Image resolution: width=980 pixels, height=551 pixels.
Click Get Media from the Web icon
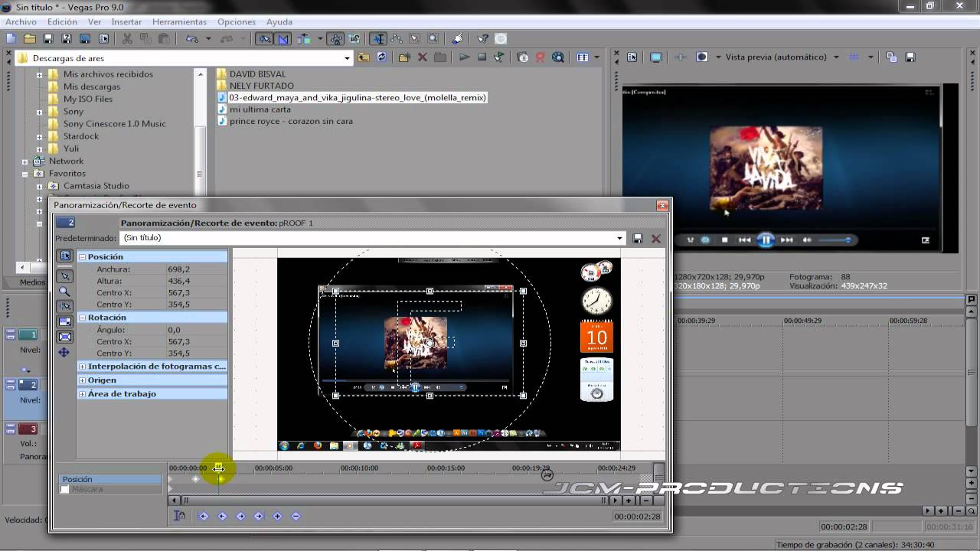point(558,57)
